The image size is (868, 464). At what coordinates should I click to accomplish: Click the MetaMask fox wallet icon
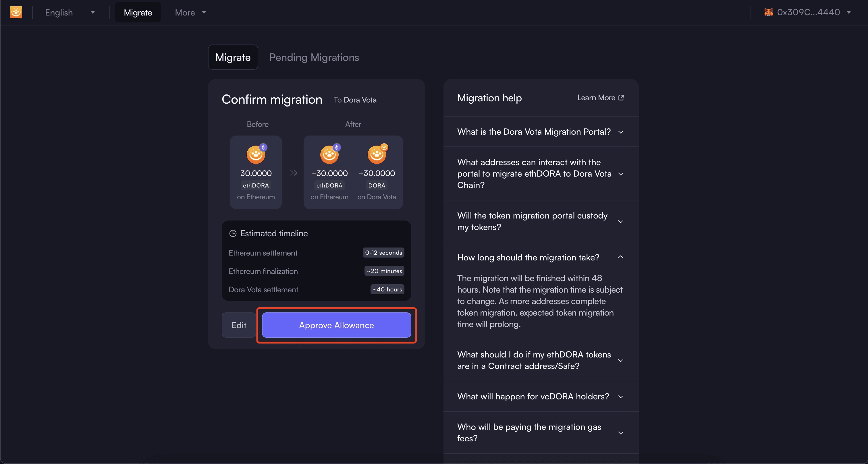click(768, 12)
